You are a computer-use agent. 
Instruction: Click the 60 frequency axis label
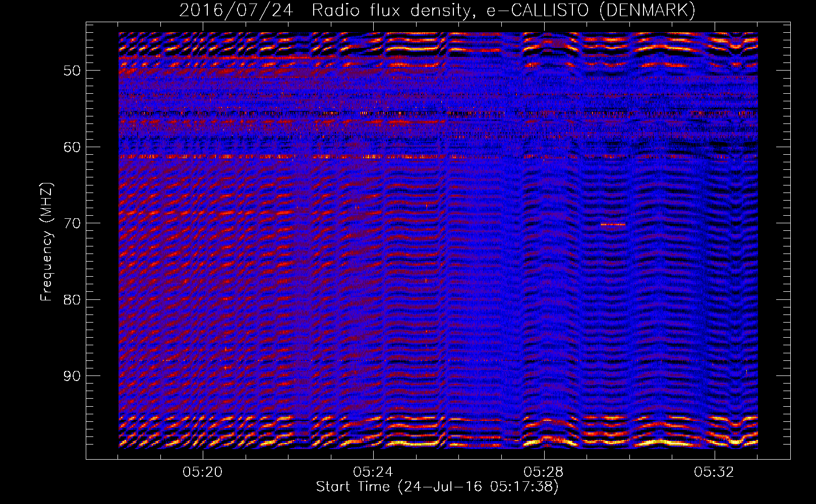72,147
